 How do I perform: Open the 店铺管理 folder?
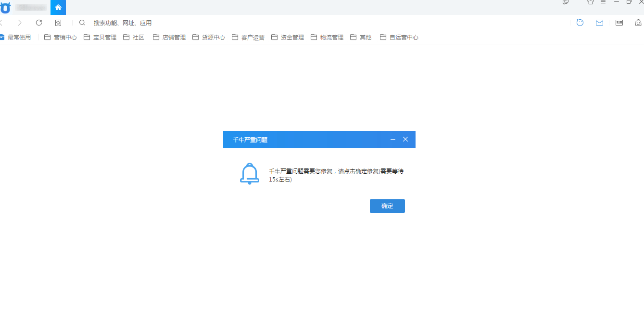coord(169,37)
